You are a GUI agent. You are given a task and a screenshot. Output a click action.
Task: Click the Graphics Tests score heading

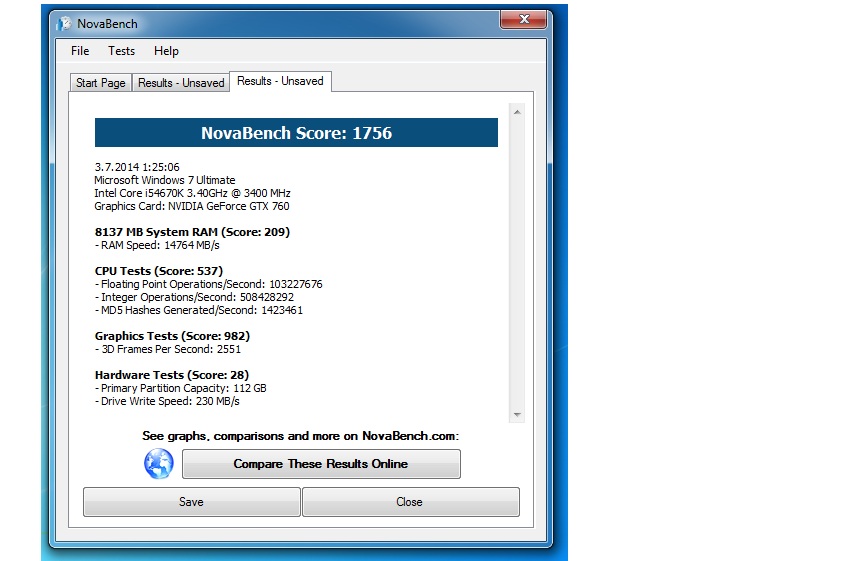(172, 336)
